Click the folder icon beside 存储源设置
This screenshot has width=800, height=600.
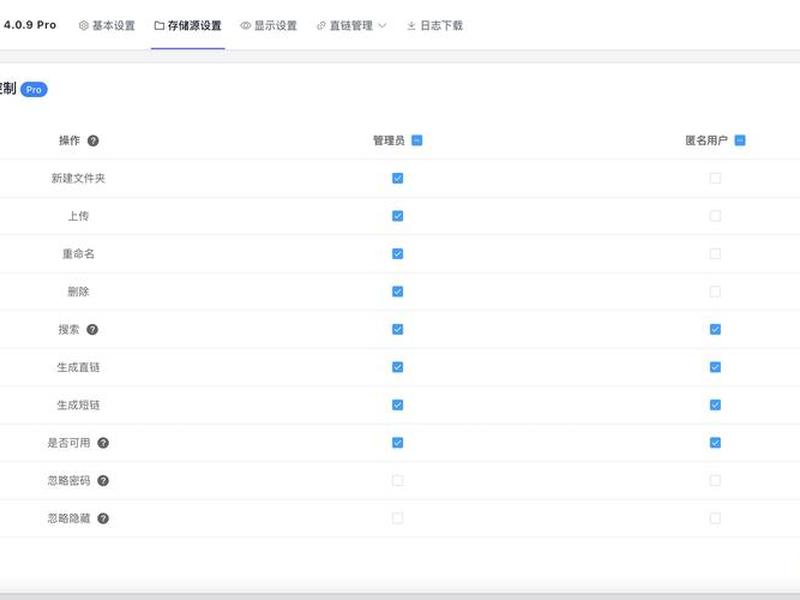click(x=159, y=26)
